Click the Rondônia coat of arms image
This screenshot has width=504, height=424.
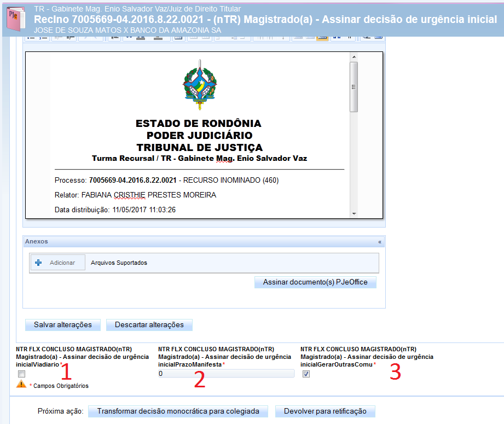200,85
